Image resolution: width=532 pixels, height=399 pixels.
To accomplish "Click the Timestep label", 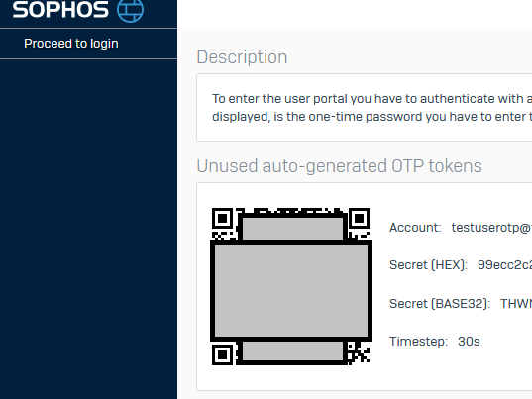I will point(418,342).
